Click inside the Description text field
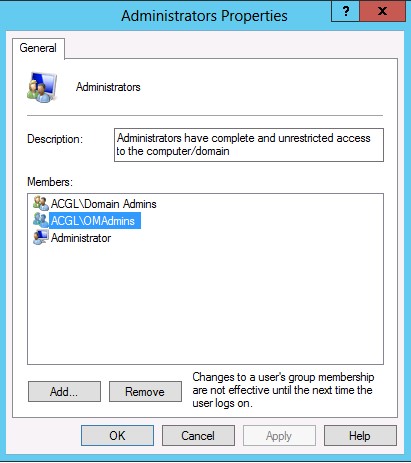Screen dimensions: 411x463 pyautogui.click(x=249, y=145)
